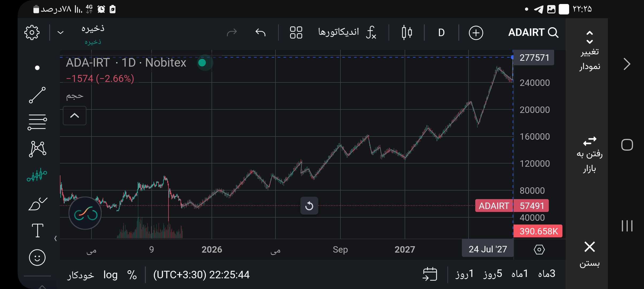Click the undo arrow
The image size is (644, 289).
pyautogui.click(x=260, y=33)
